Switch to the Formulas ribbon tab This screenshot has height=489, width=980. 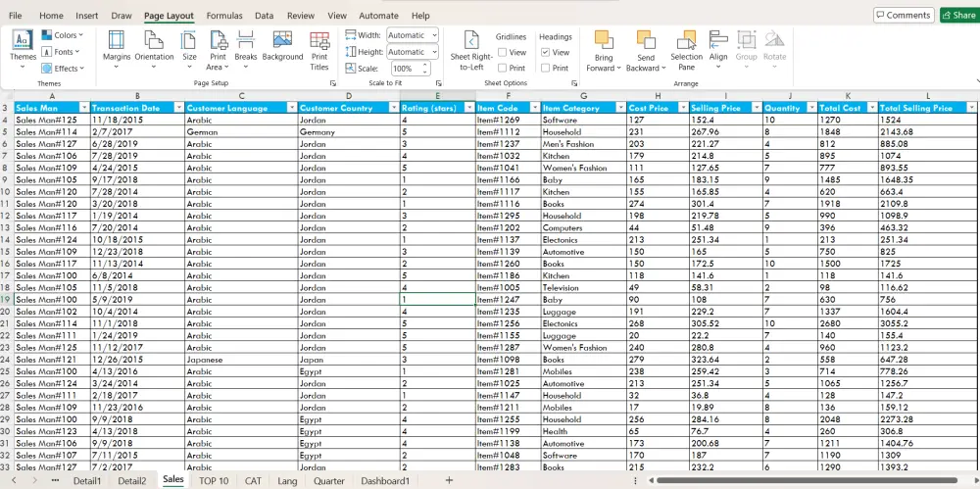click(224, 16)
